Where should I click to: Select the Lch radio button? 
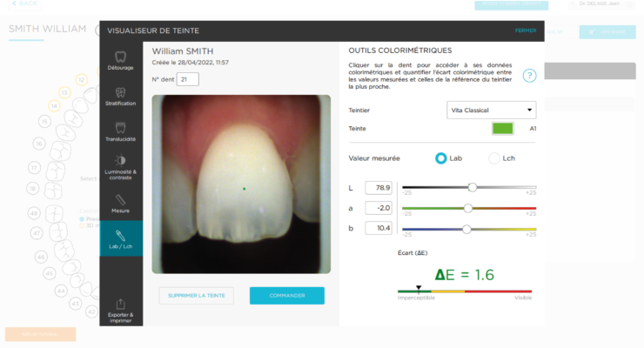[494, 158]
